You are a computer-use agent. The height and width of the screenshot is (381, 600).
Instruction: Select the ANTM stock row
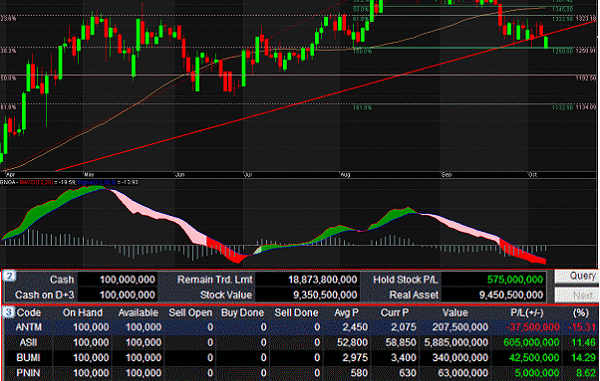tap(300, 327)
